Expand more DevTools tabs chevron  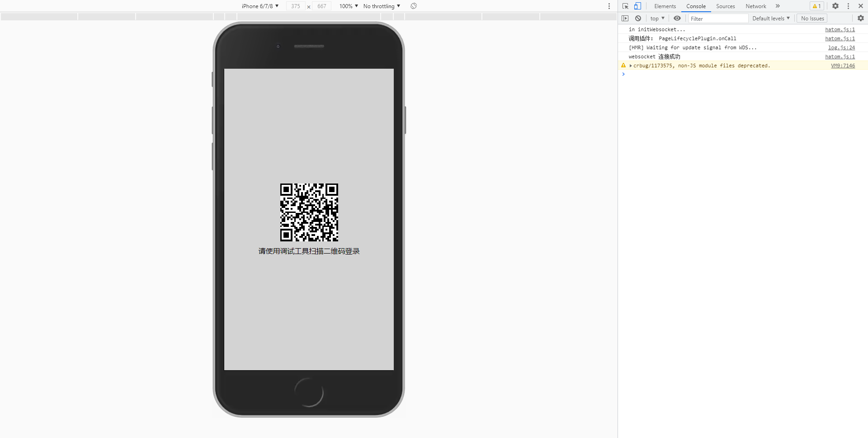pos(778,6)
